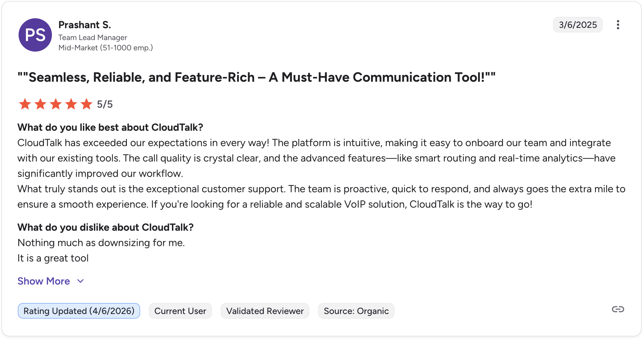Screen dimensions: 644x339
Task: Click the review title headline
Action: coord(256,77)
